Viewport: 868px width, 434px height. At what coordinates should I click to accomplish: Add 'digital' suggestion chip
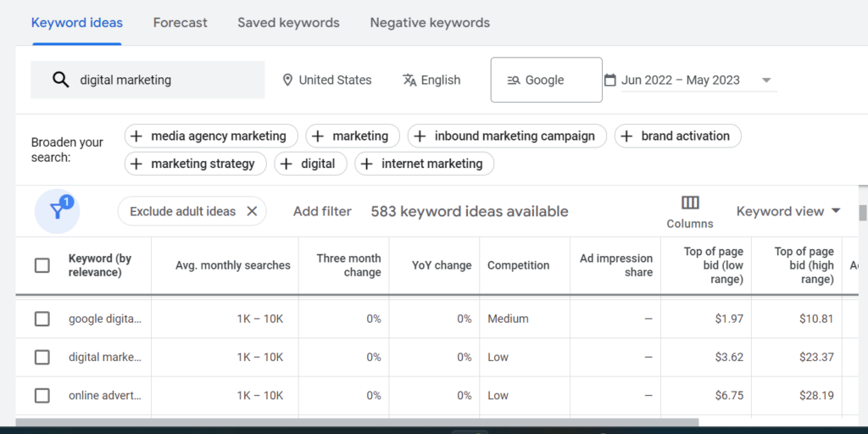click(310, 164)
